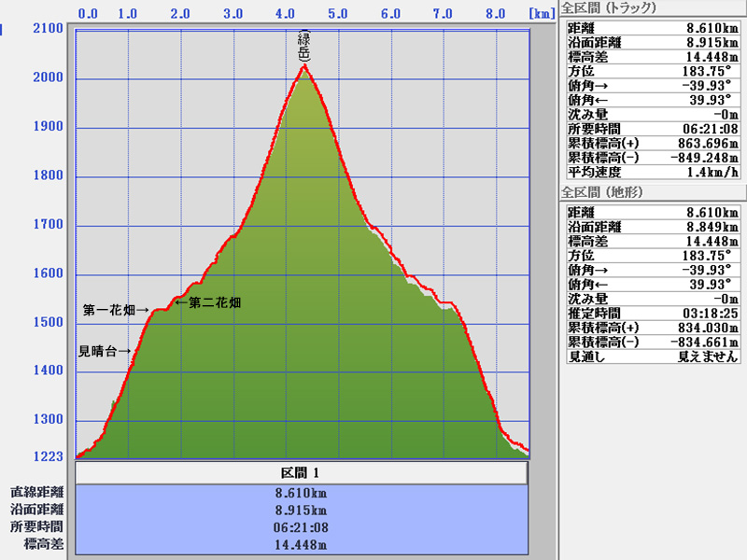
Task: Click the 直線距離 label beside the bottom table
Action: [x=37, y=493]
